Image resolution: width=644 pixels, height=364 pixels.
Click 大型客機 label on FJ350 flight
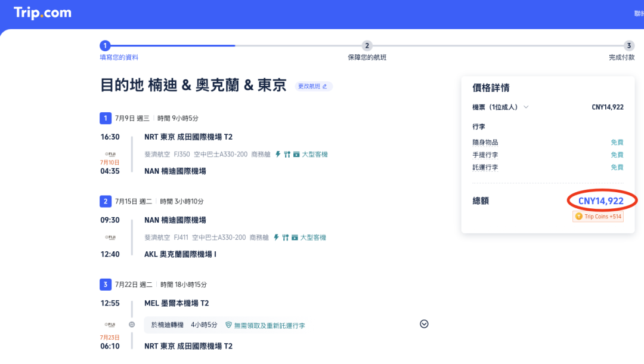point(315,155)
